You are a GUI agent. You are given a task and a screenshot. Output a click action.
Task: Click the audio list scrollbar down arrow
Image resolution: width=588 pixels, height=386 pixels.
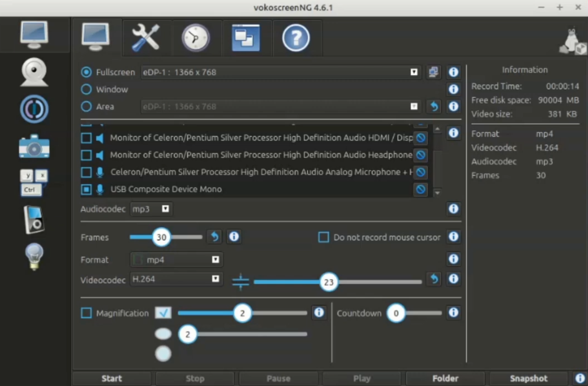pos(437,193)
